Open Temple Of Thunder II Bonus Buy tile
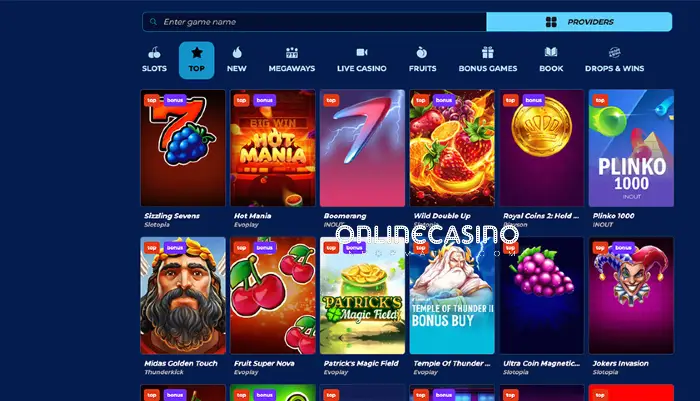 (452, 296)
